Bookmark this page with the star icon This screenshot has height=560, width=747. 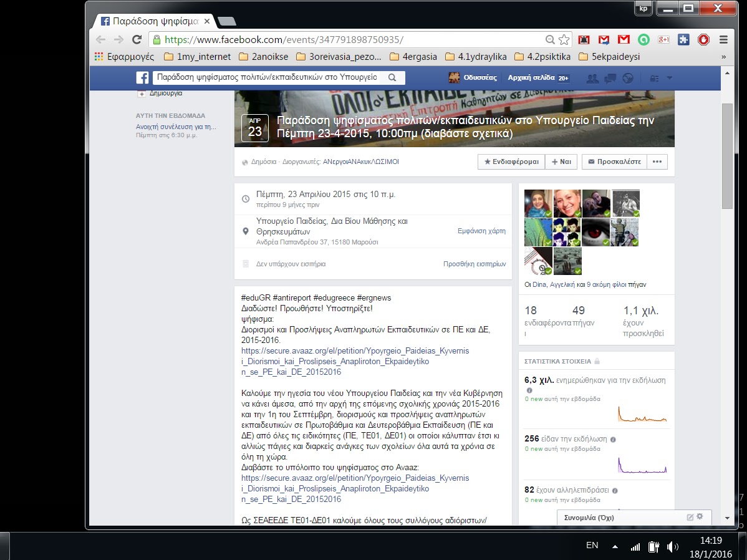(x=564, y=39)
